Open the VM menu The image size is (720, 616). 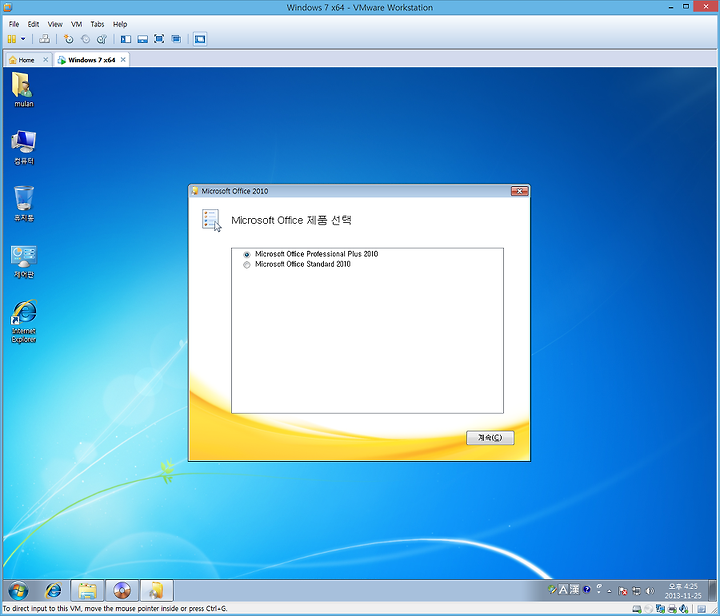coord(76,24)
